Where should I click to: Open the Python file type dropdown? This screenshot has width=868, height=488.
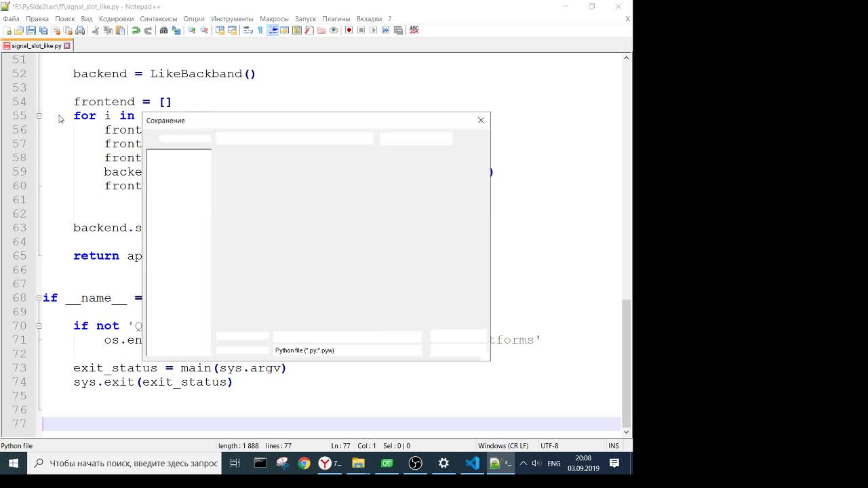pos(347,350)
